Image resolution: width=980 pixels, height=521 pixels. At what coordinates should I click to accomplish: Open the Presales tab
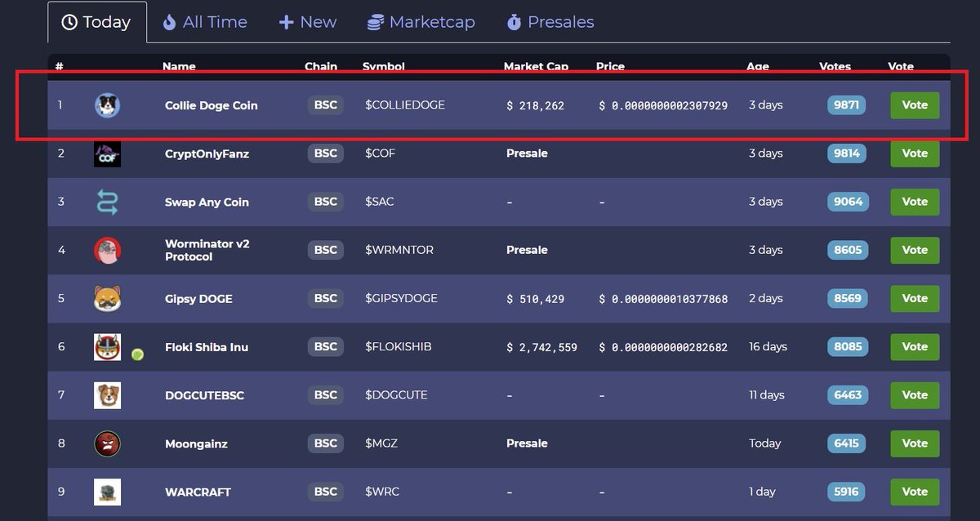550,22
